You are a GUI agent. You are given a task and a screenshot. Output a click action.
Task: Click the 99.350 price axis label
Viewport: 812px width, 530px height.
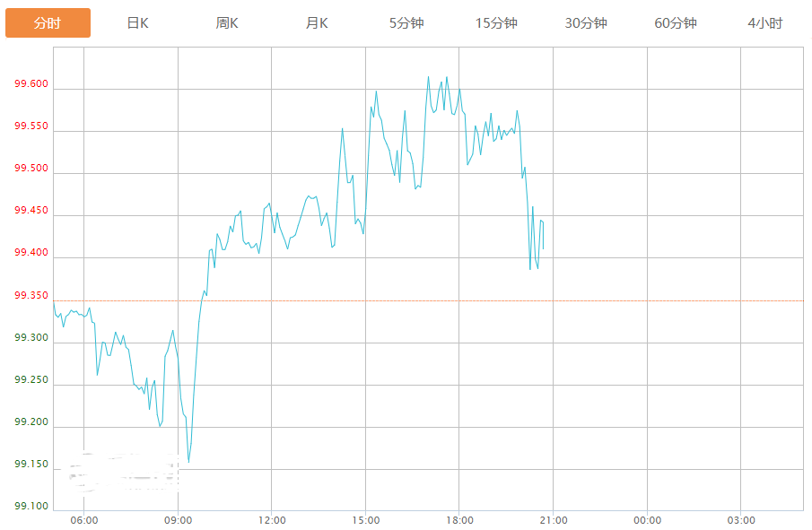click(31, 296)
